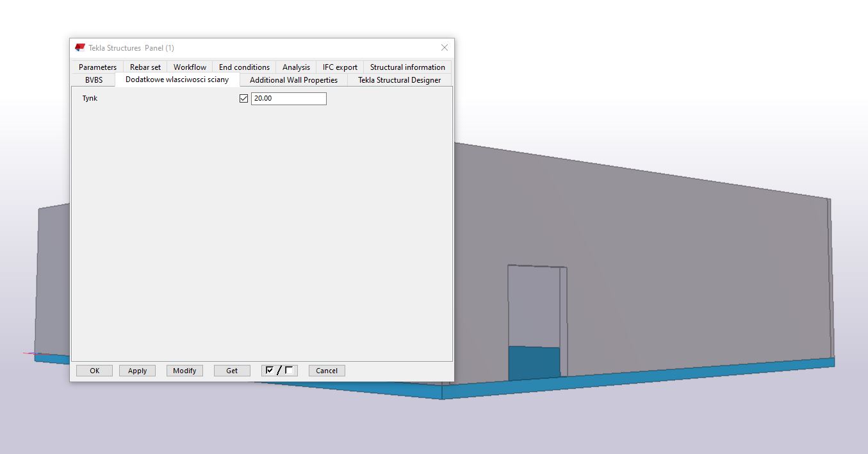This screenshot has width=868, height=454.
Task: Open the IFC export tab
Action: click(x=340, y=67)
